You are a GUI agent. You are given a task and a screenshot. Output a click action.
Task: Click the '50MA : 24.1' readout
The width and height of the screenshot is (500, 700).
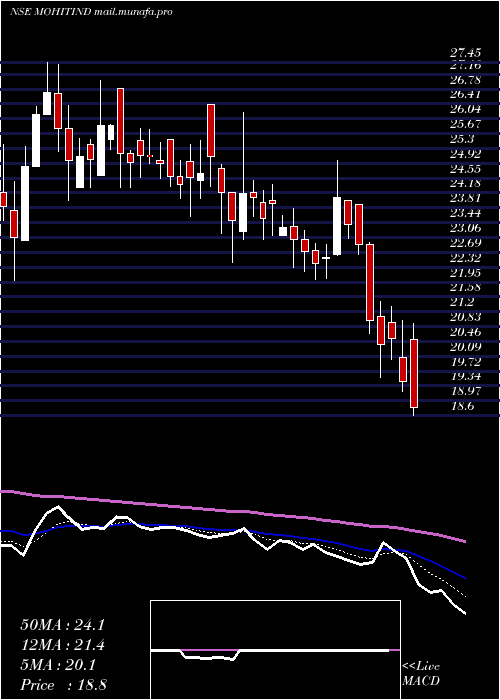(63, 625)
